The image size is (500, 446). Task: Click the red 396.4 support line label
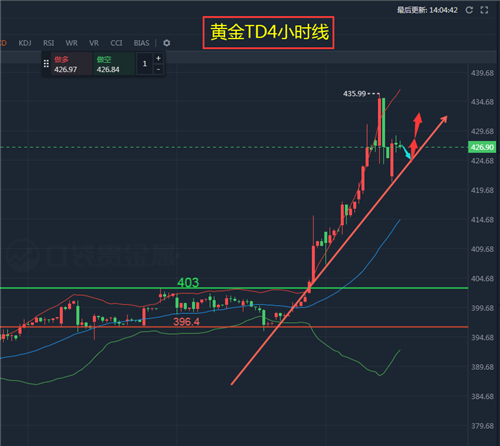(x=186, y=322)
